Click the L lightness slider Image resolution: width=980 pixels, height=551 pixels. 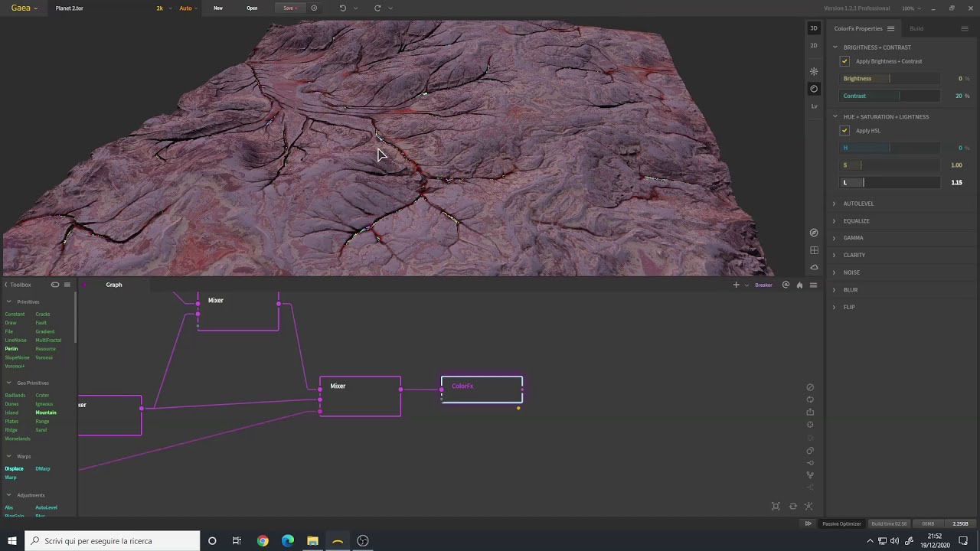click(x=890, y=182)
